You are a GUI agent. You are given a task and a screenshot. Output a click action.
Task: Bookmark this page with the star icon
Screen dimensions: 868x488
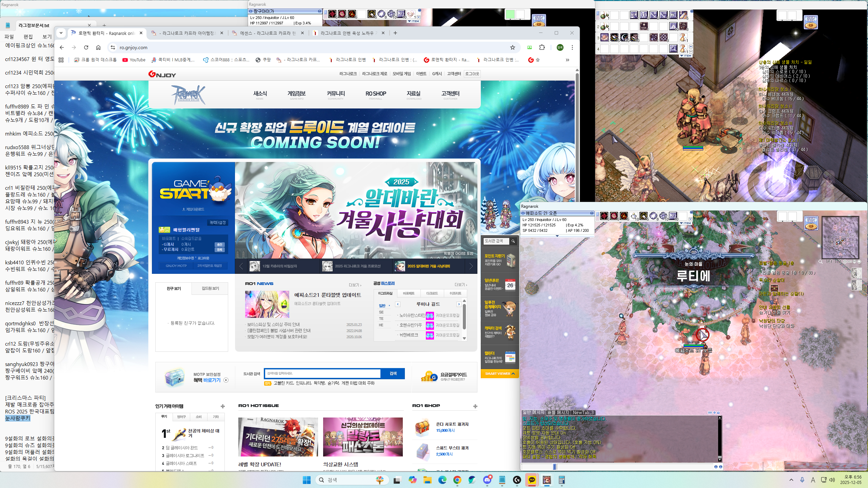tap(513, 47)
